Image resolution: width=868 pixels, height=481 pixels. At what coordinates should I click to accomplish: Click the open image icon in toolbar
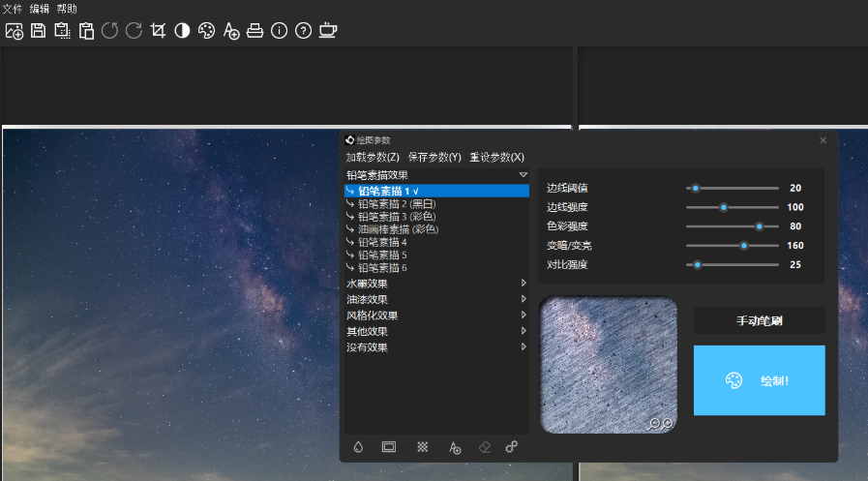click(x=15, y=31)
